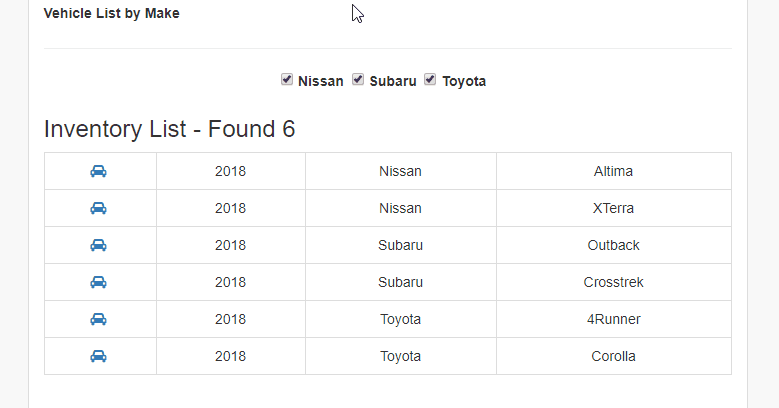
Task: Select the Crosstrek model cell
Action: tap(614, 282)
